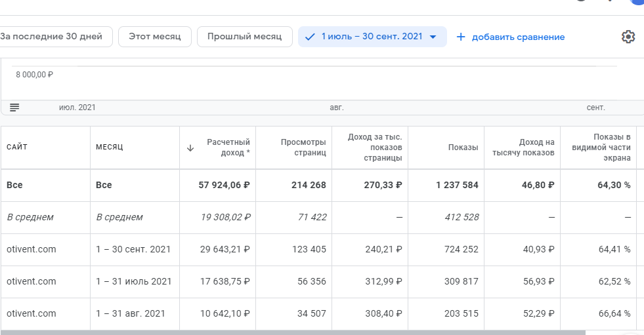Click viewability value 64,30 %
This screenshot has height=335, width=644.
614,185
